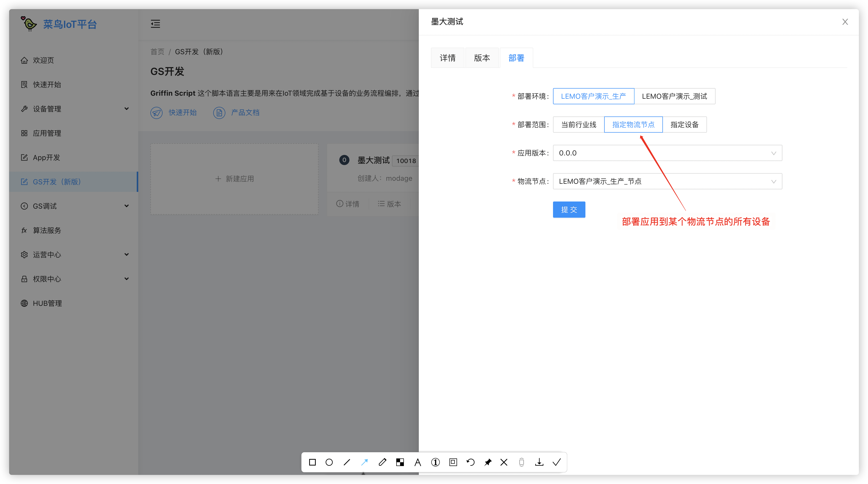Image resolution: width=868 pixels, height=484 pixels.
Task: Collapse sidebar with menu fold icon
Action: point(155,24)
